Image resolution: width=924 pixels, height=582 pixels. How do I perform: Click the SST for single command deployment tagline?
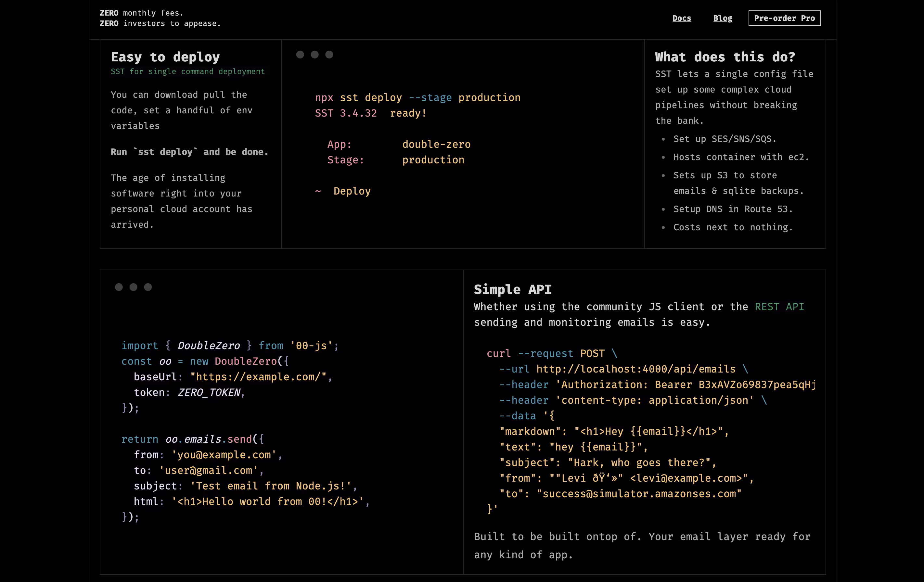point(188,71)
